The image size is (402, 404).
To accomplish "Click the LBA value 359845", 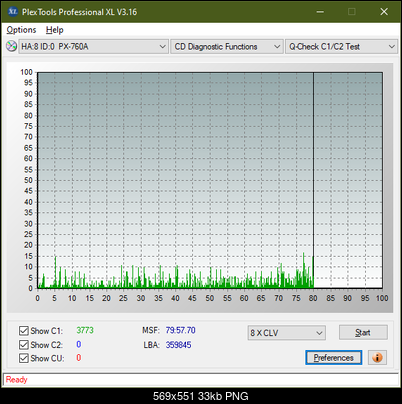I will [179, 345].
